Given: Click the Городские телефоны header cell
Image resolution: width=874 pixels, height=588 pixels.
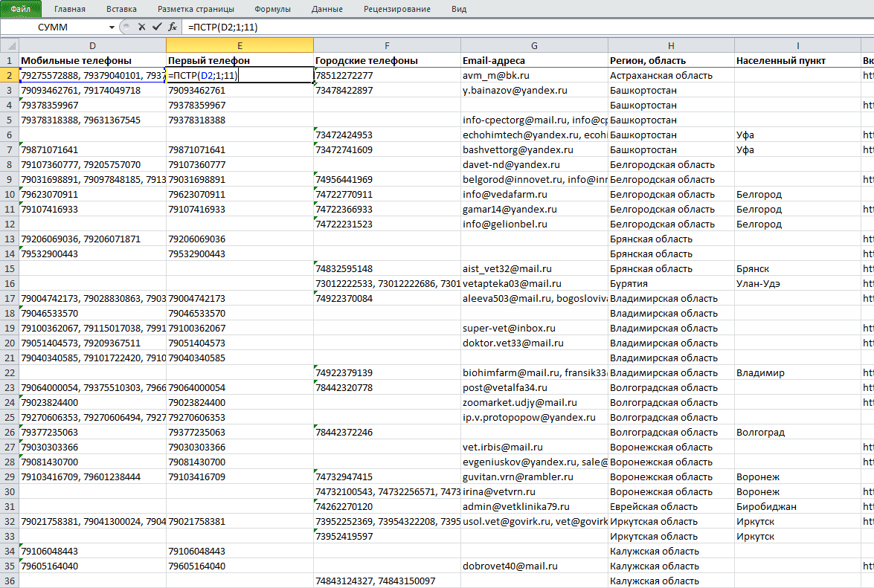Looking at the screenshot, I should tap(387, 60).
